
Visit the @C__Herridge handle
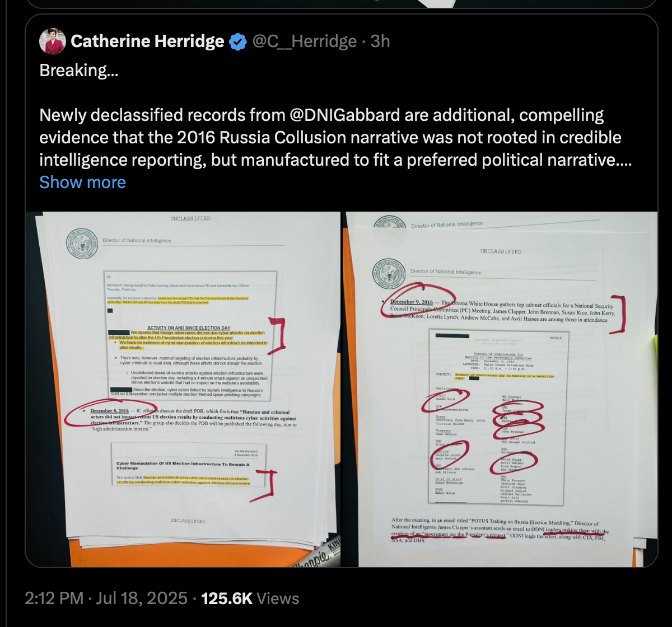305,41
